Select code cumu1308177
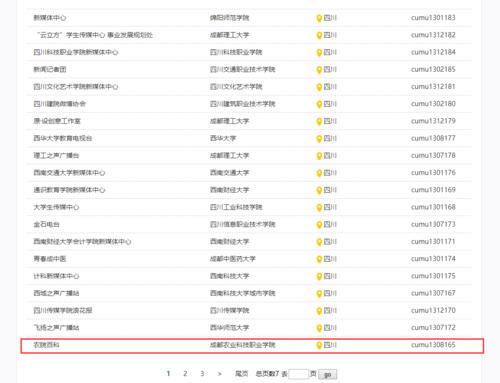Screen dimensions: 500x383 433,138
